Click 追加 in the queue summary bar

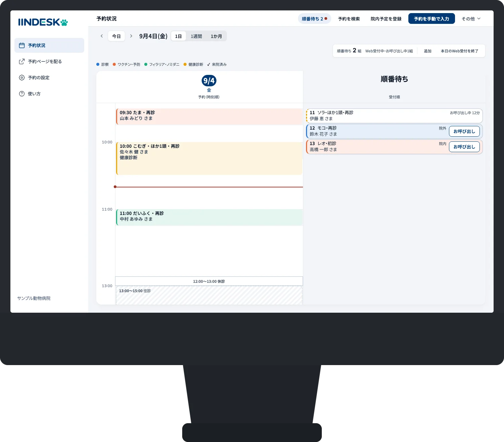click(427, 51)
